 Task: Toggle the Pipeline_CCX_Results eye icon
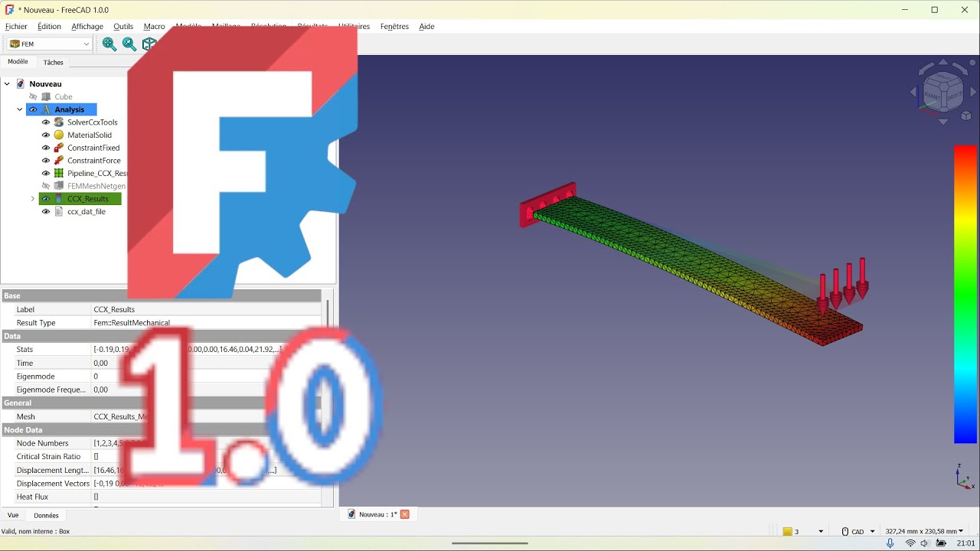46,174
